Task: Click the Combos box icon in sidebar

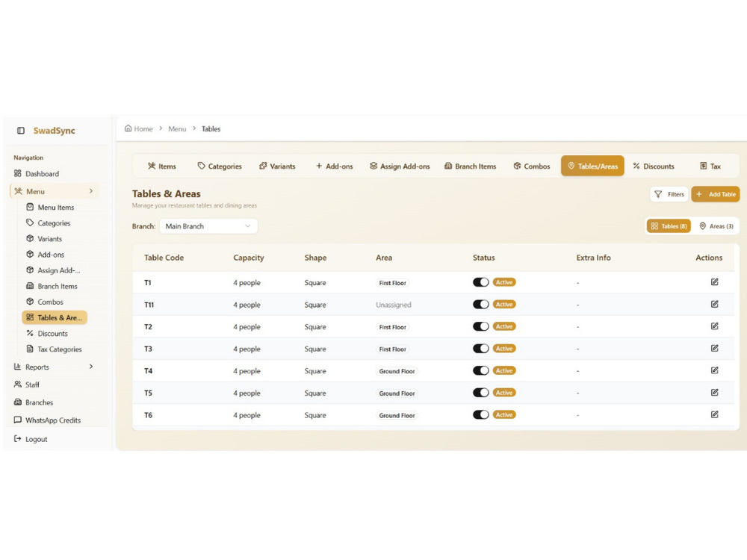Action: point(30,302)
